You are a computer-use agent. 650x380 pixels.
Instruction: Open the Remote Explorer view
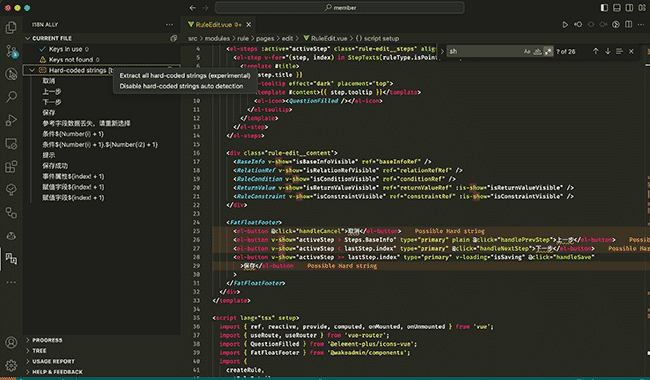11,144
